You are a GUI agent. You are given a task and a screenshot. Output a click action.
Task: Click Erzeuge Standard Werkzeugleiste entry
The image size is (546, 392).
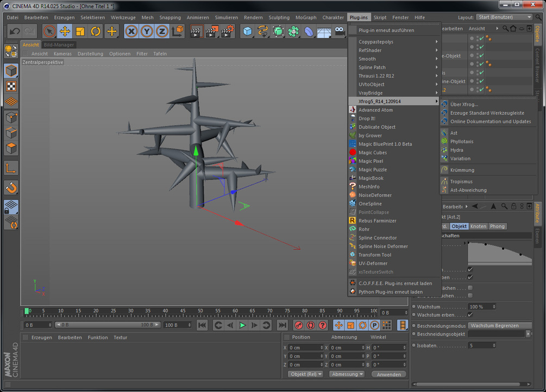click(487, 113)
